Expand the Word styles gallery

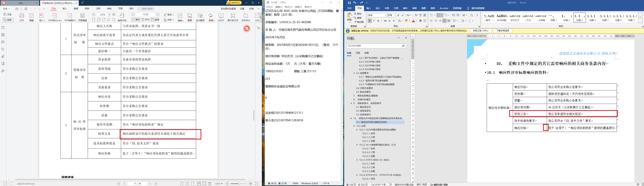(640, 18)
